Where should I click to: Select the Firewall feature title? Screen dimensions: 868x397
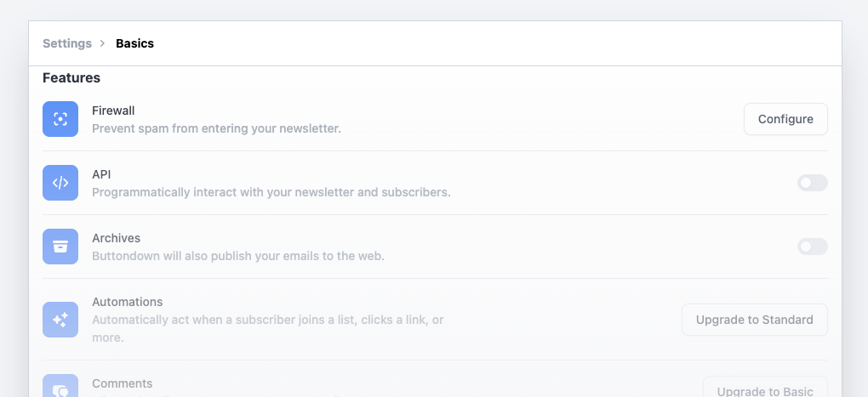click(x=113, y=111)
